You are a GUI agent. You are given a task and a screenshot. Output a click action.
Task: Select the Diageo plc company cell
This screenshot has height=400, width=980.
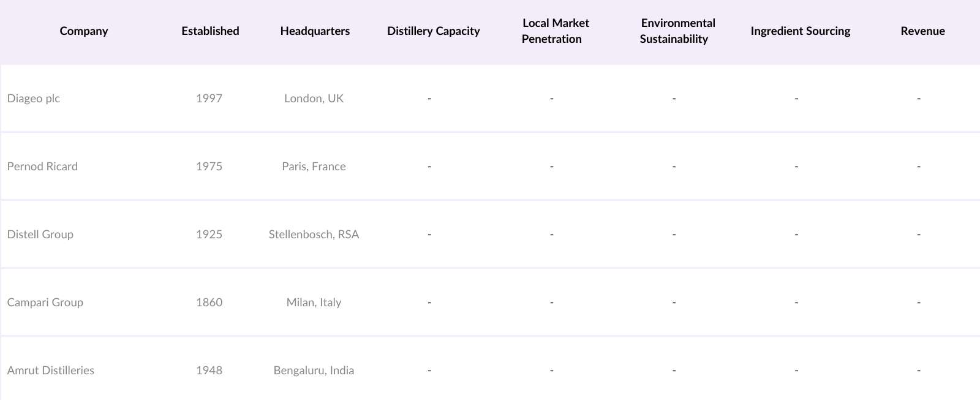coord(34,98)
